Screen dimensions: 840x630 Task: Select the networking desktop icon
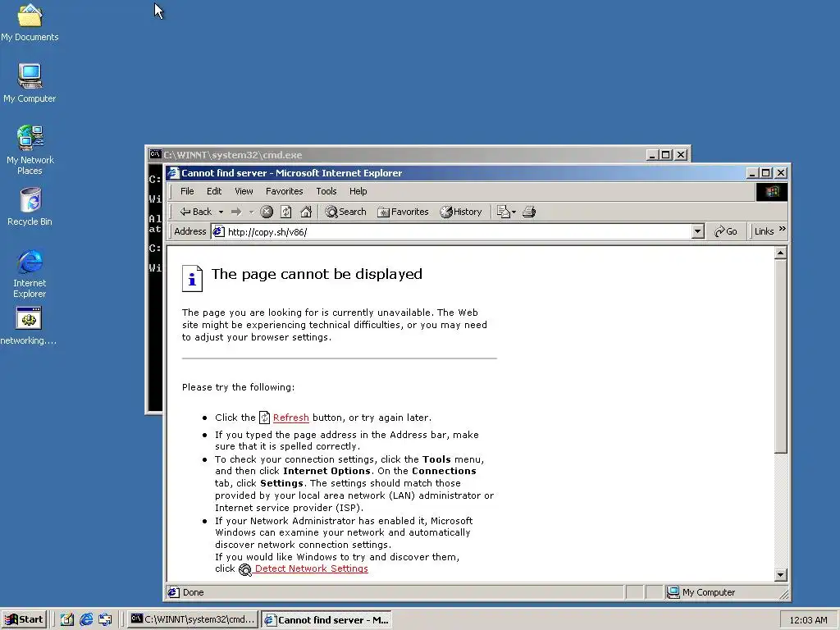click(x=29, y=326)
